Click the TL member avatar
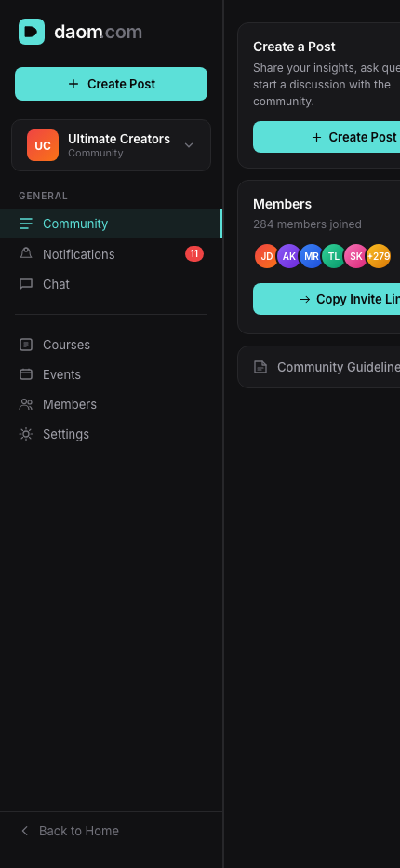The image size is (400, 868). (x=334, y=256)
